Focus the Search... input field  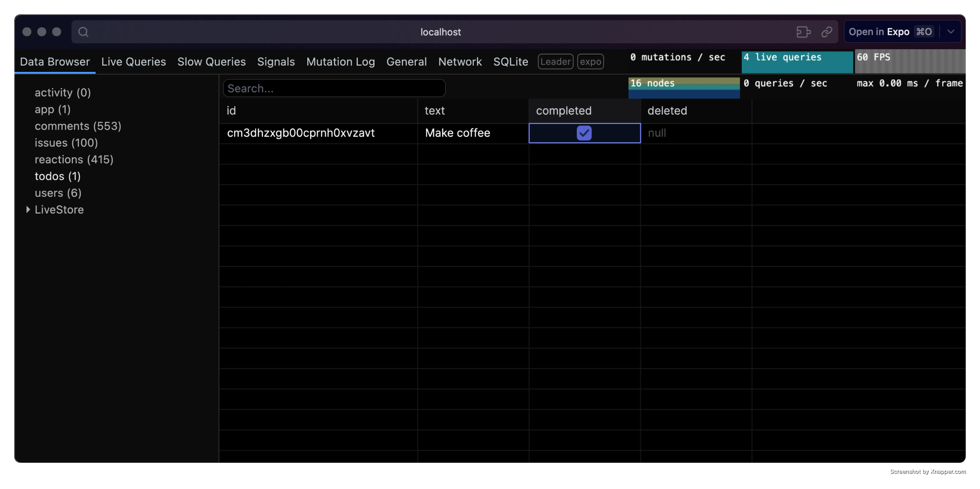click(334, 88)
